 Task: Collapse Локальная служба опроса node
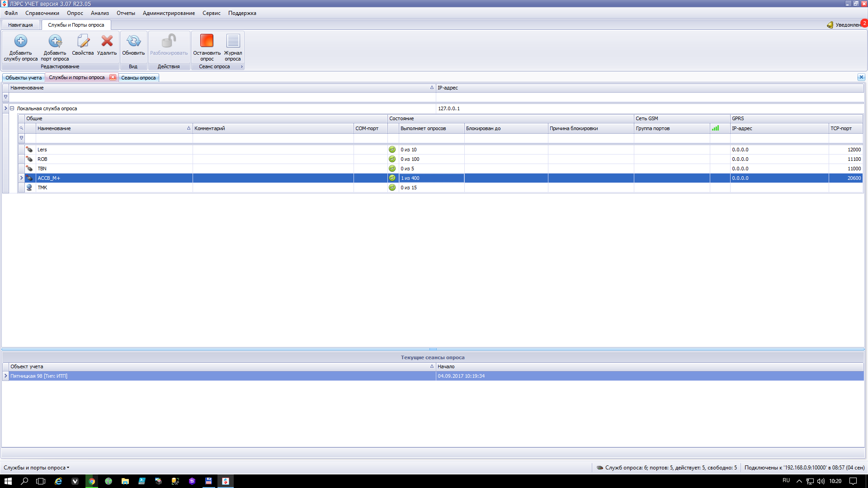pyautogui.click(x=12, y=108)
